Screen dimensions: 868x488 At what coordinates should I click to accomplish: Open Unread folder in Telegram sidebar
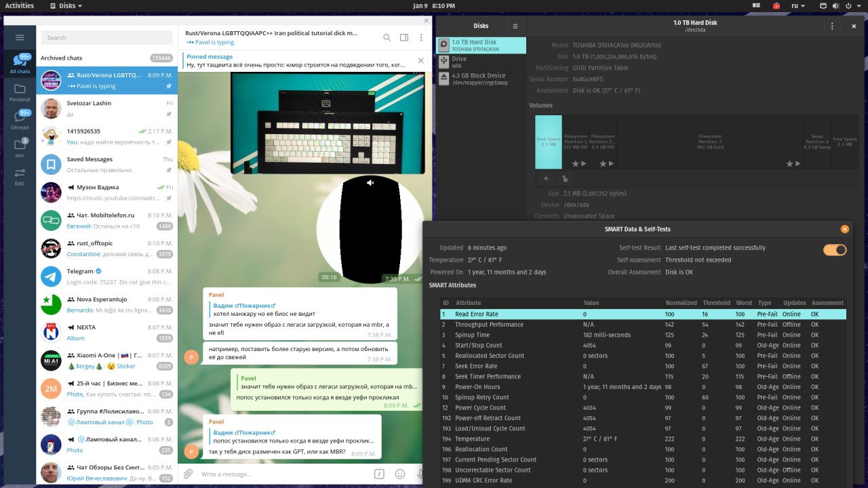tap(20, 120)
